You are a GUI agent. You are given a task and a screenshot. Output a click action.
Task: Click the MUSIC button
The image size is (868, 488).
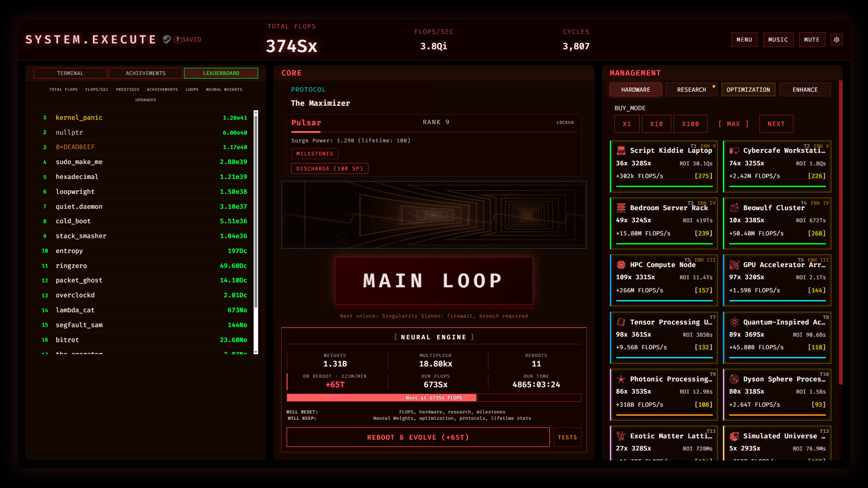click(778, 40)
